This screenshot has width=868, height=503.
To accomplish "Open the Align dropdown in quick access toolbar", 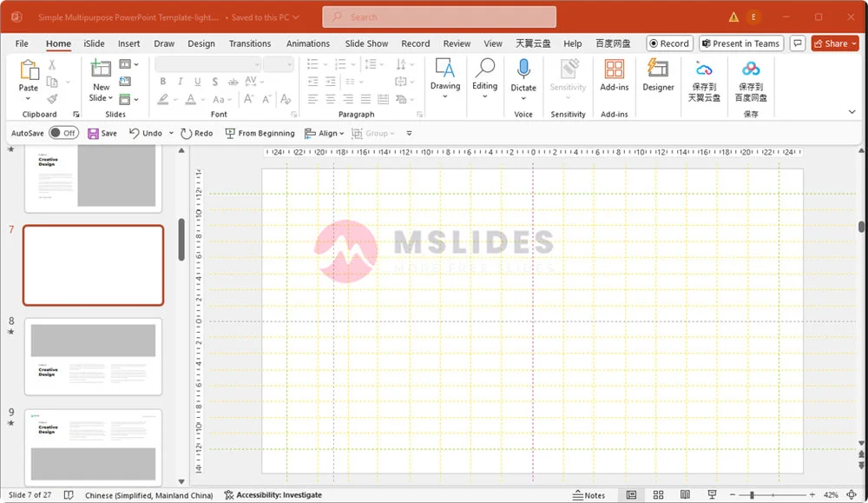I will (324, 134).
